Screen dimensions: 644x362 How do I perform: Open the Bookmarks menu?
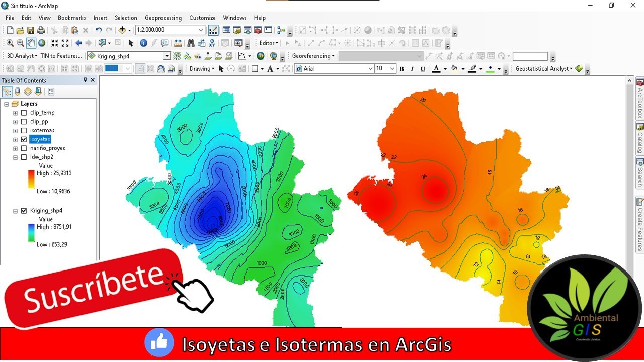point(72,18)
